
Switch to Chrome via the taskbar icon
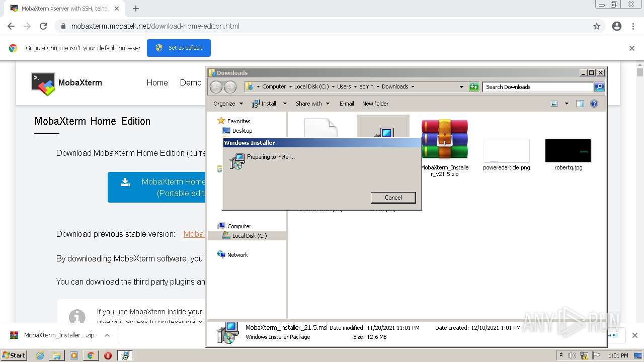[x=91, y=355]
